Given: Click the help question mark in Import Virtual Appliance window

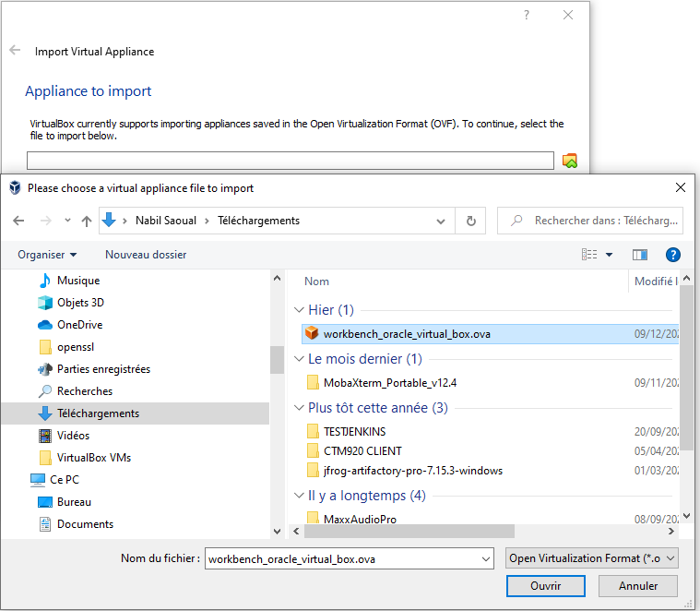Looking at the screenshot, I should pos(527,15).
